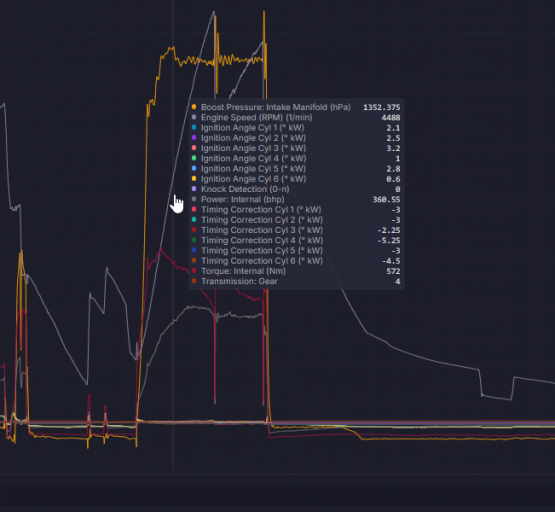The image size is (555, 512).
Task: Click the engine speed value 4488
Action: tap(391, 117)
